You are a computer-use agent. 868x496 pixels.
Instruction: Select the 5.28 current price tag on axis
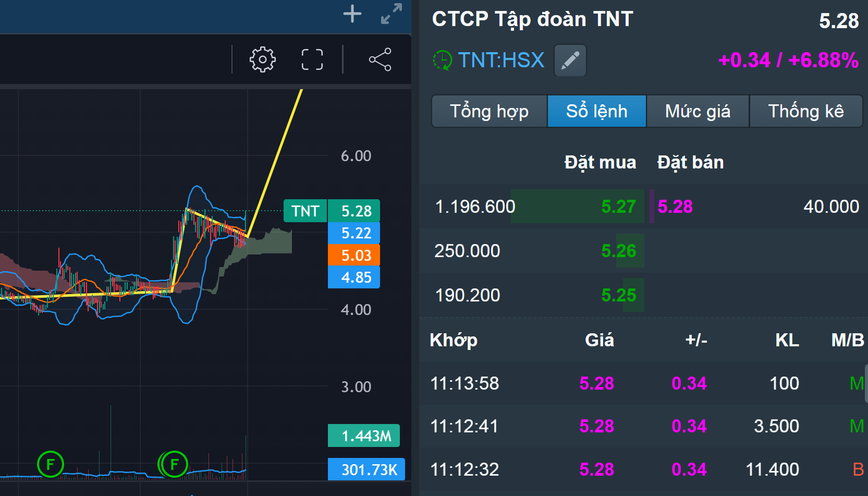pyautogui.click(x=354, y=211)
